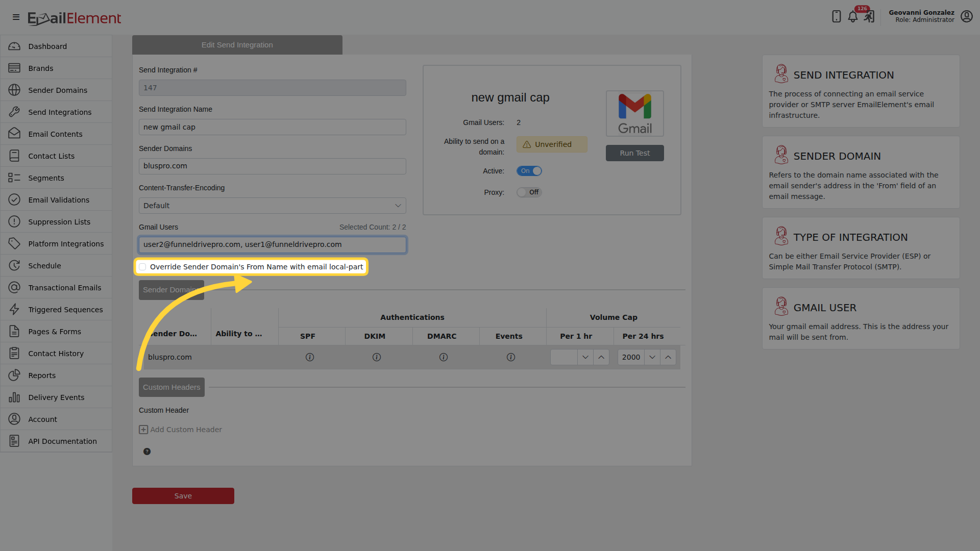Open notifications bell with 126 badge
This screenshot has height=551, width=980.
853,16
